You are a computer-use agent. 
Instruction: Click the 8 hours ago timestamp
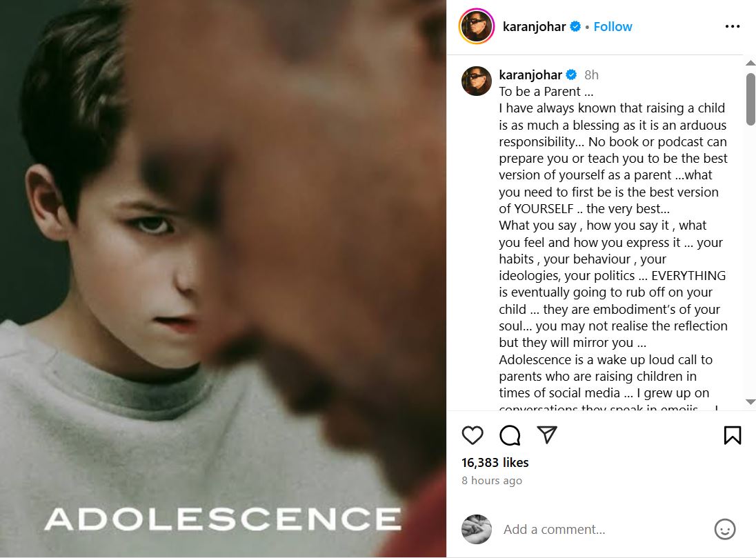point(492,481)
